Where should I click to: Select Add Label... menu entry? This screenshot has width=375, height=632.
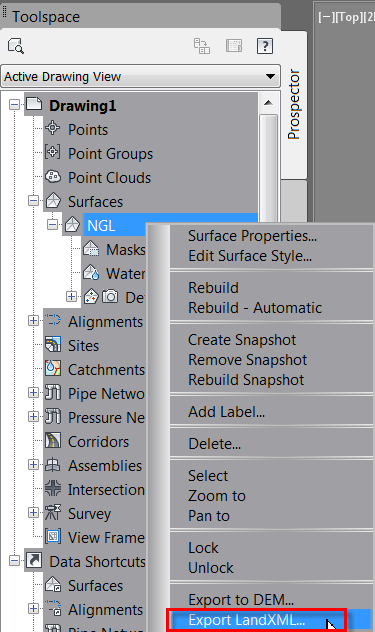pyautogui.click(x=227, y=412)
